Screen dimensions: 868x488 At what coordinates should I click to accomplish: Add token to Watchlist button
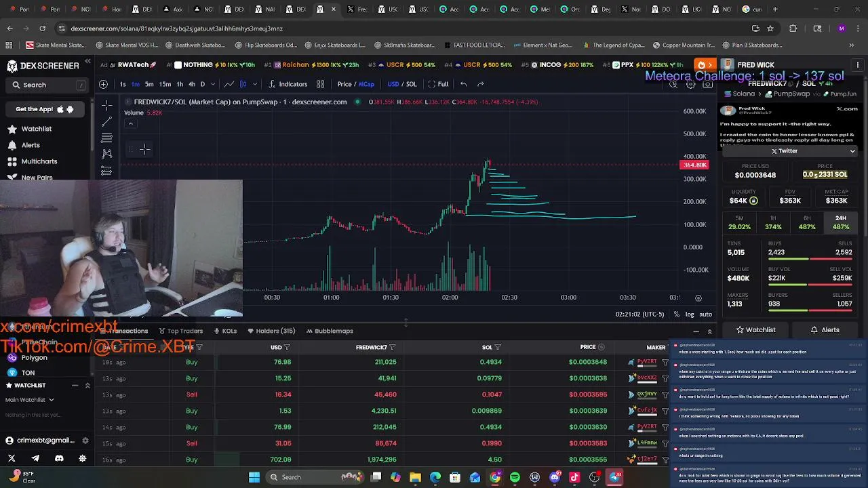(x=755, y=330)
